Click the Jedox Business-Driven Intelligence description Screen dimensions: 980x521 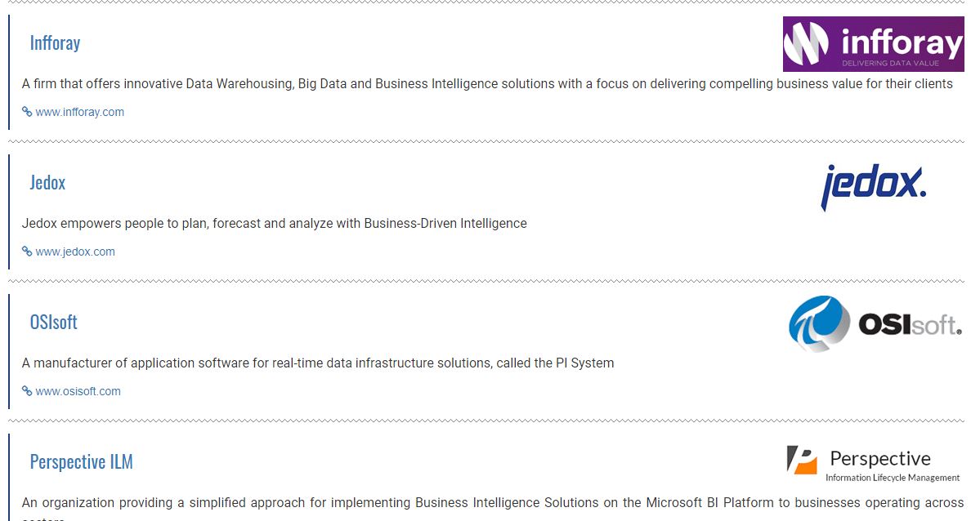tap(275, 223)
